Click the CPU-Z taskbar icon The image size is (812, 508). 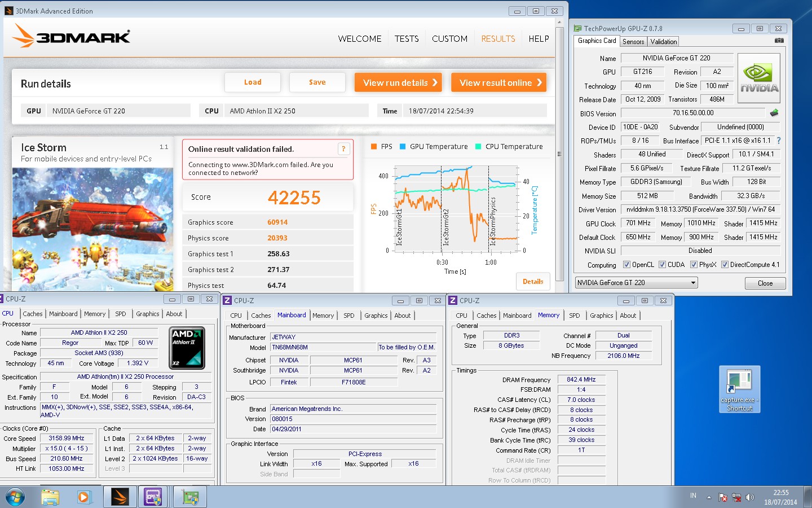coord(153,497)
